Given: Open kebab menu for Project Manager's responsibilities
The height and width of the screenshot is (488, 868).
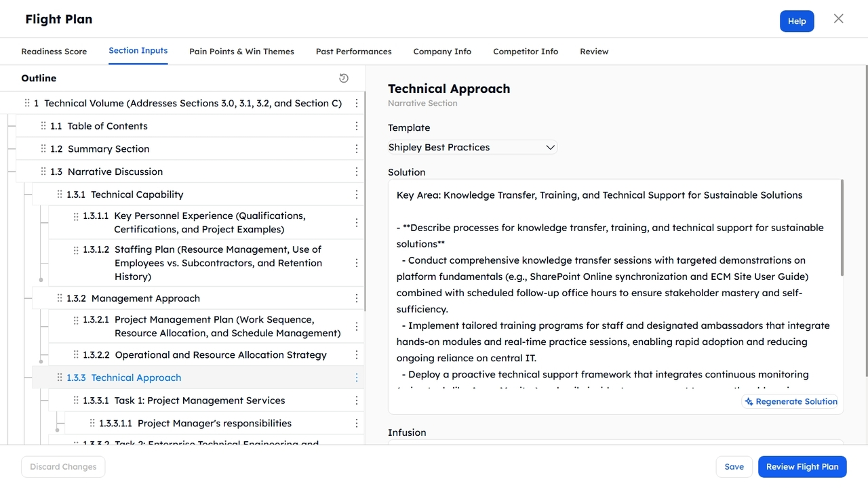Looking at the screenshot, I should (357, 424).
